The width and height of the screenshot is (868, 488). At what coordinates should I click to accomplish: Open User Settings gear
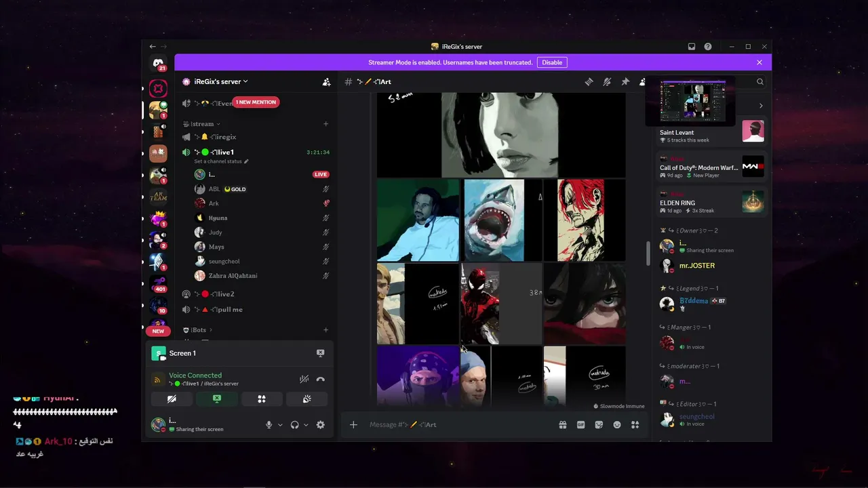pos(320,425)
